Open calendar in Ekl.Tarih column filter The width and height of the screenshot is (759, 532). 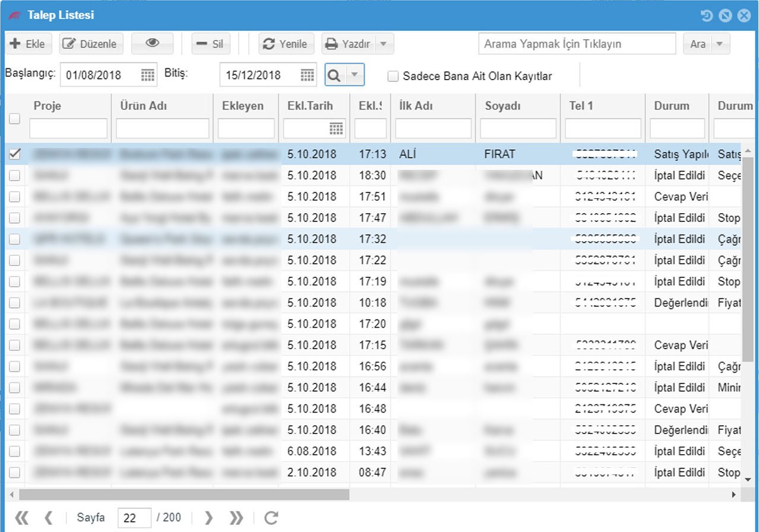[336, 128]
